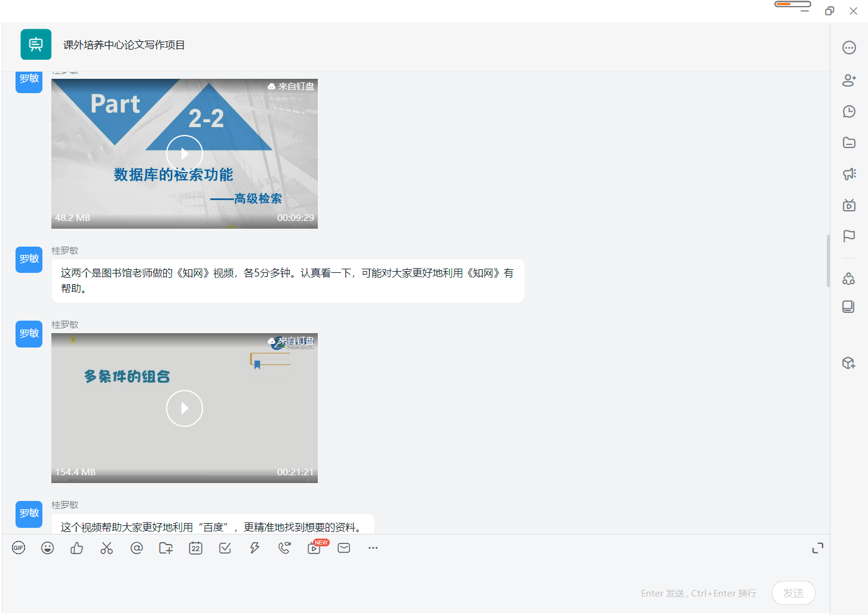868x615 pixels.
Task: Add a plugin via cube-plus icon
Action: 849,362
